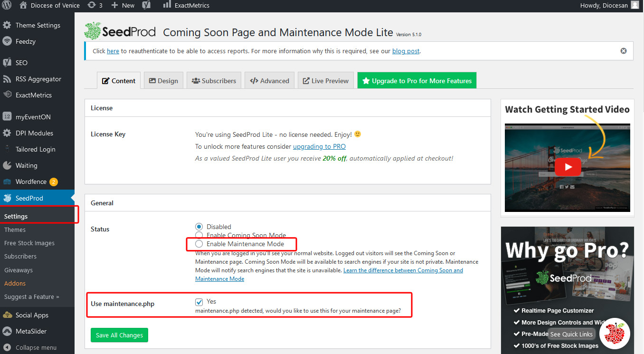Switch to the Advanced tab

(x=270, y=81)
